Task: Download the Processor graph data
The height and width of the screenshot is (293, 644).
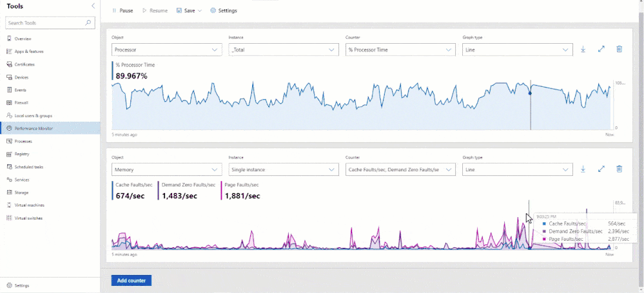Action: (x=583, y=50)
